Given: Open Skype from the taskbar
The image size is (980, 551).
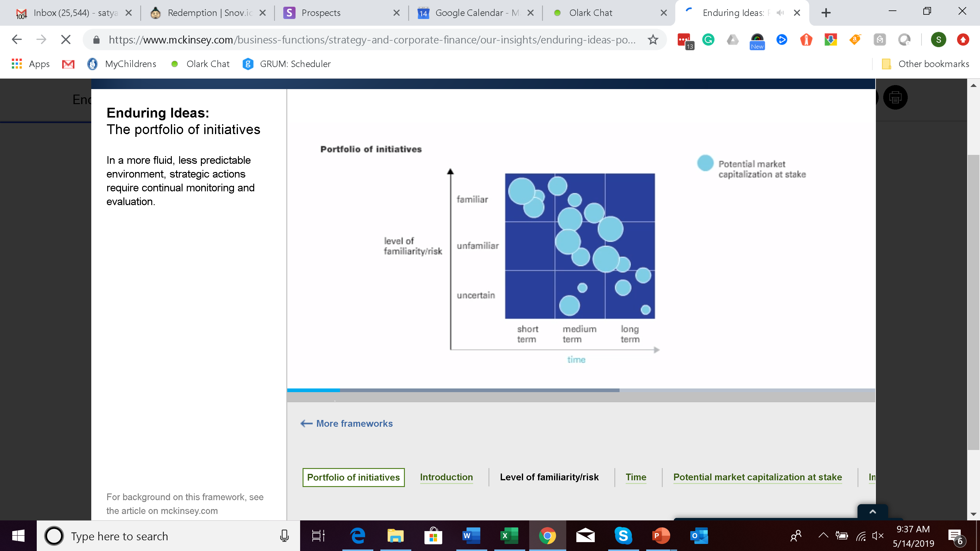Looking at the screenshot, I should point(623,536).
